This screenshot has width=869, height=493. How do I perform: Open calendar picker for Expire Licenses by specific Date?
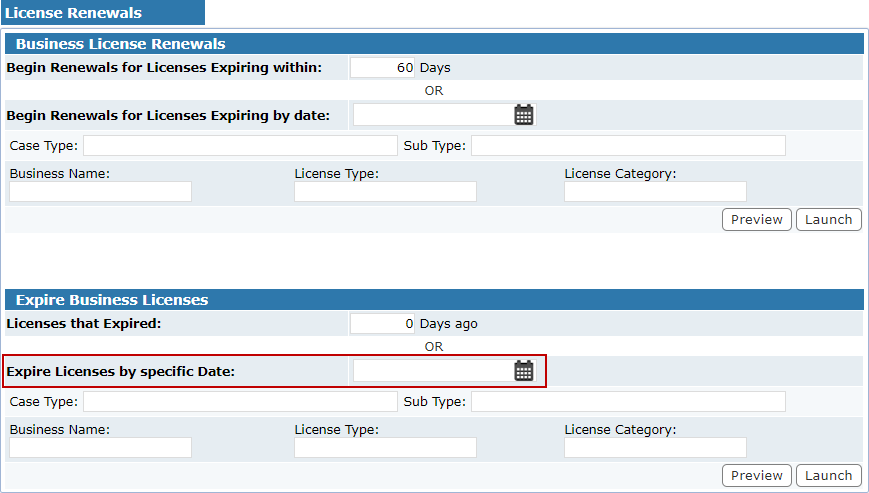point(524,371)
